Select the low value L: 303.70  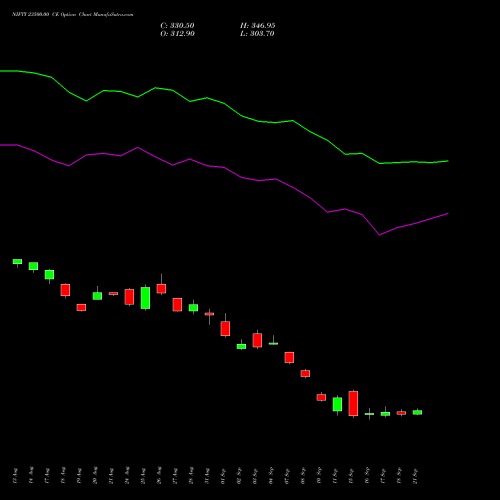pyautogui.click(x=257, y=34)
